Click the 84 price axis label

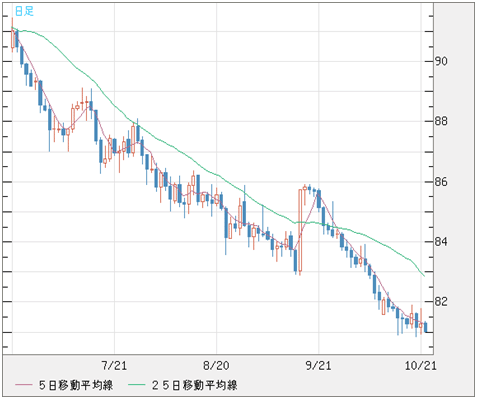pyautogui.click(x=441, y=242)
